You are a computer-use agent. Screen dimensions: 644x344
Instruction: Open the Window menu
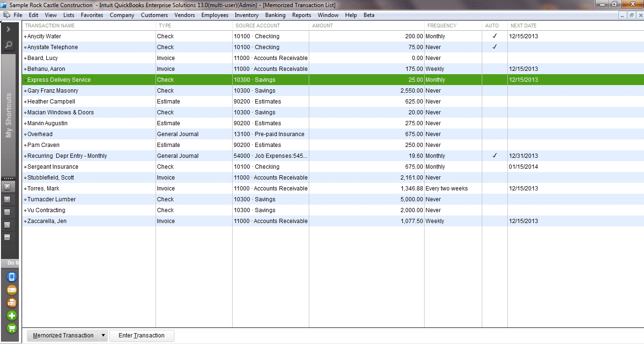coord(328,15)
